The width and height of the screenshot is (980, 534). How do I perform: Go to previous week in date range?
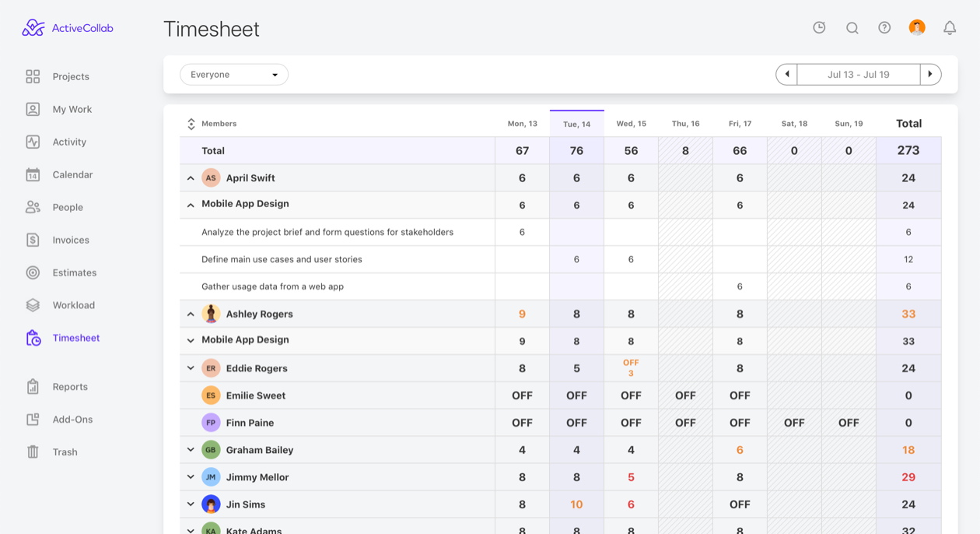coord(787,75)
